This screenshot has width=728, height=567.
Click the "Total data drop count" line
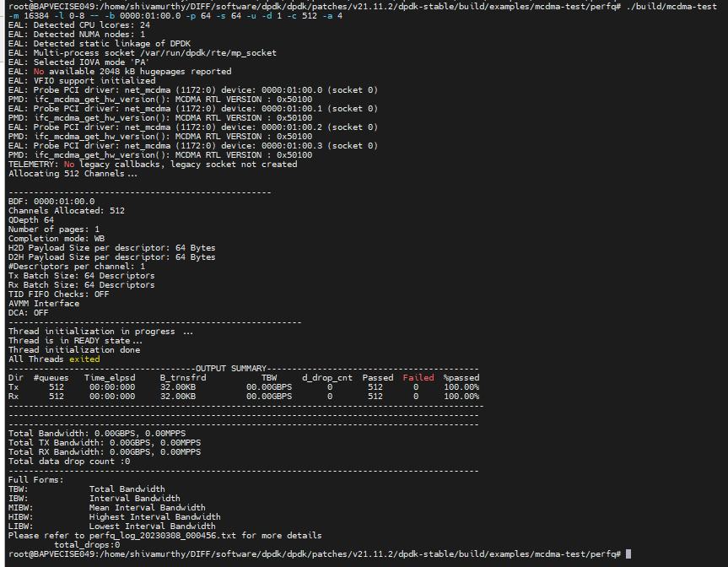pos(69,462)
